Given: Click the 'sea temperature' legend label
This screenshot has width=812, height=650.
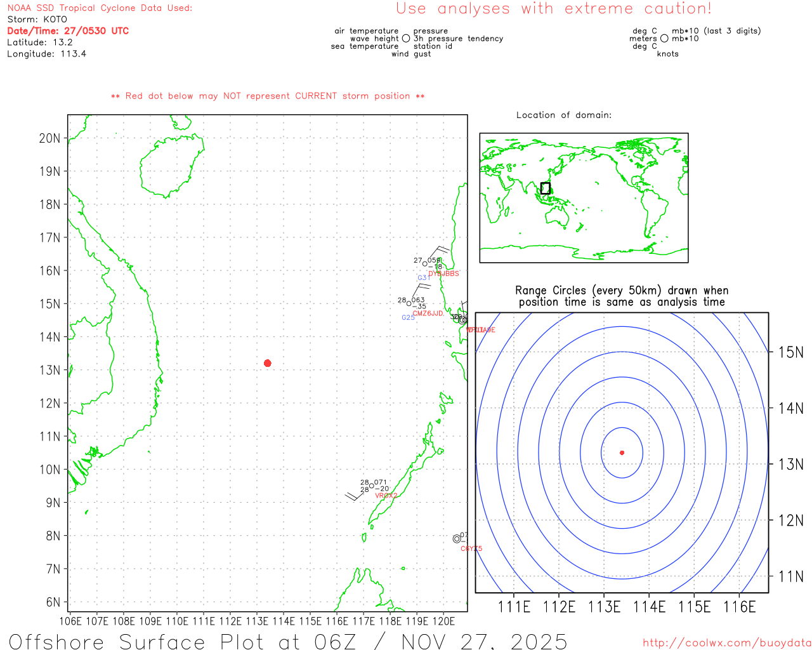Looking at the screenshot, I should [x=365, y=46].
